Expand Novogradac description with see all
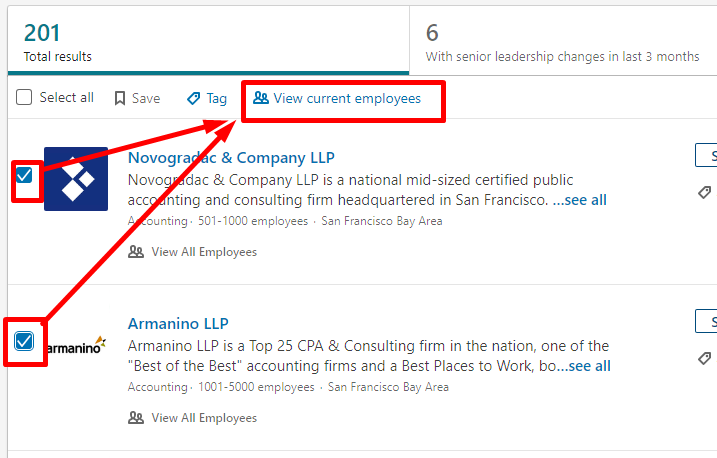Screen dimensions: 717x458 (x=580, y=200)
